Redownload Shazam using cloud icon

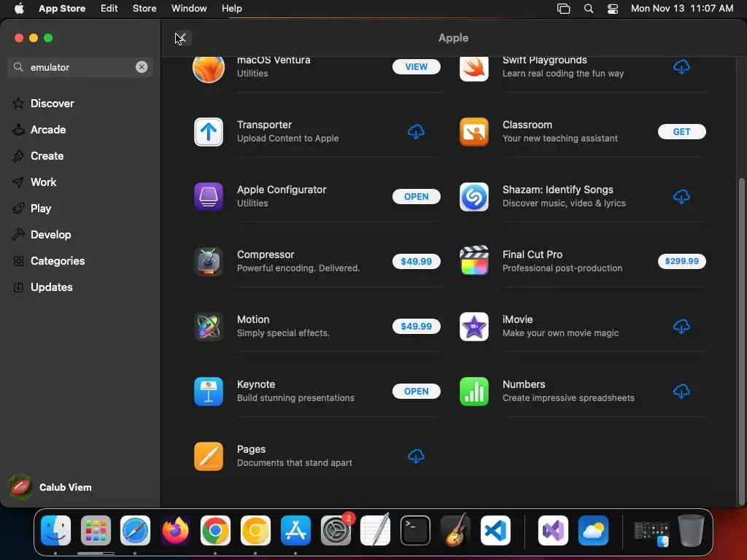(681, 197)
